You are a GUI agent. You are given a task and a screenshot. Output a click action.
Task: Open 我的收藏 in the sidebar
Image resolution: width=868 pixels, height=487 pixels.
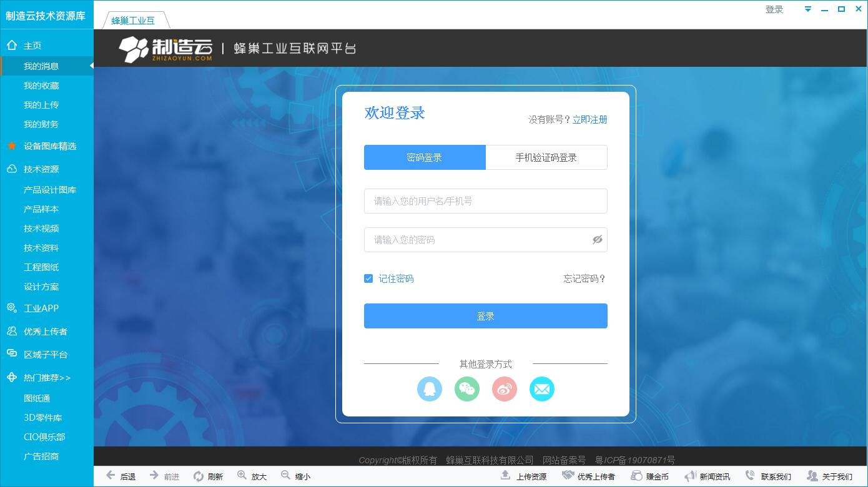pyautogui.click(x=41, y=86)
